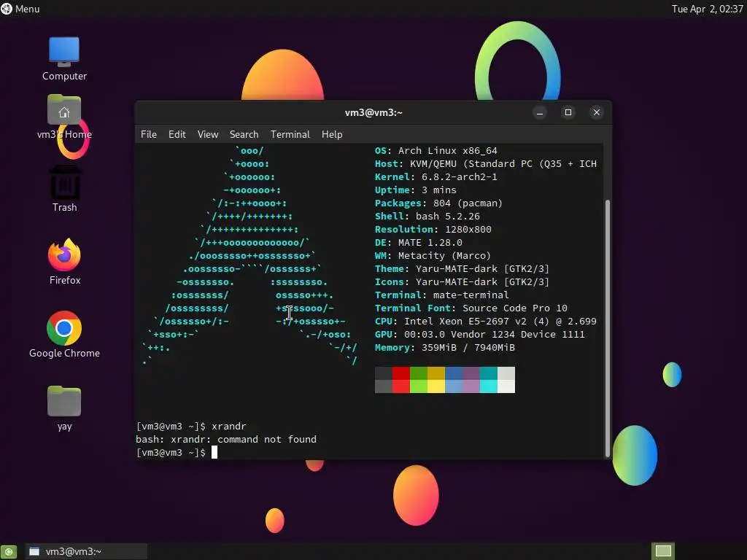Click the Resolution: 1280x800 line
Screen dimensions: 747x560
433,229
